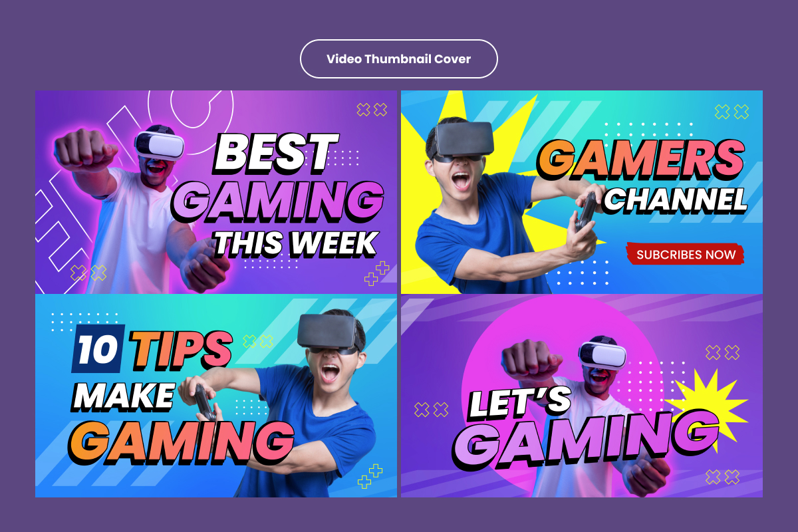
Task: Open the Let's Gaming thumbnail
Action: (582, 396)
